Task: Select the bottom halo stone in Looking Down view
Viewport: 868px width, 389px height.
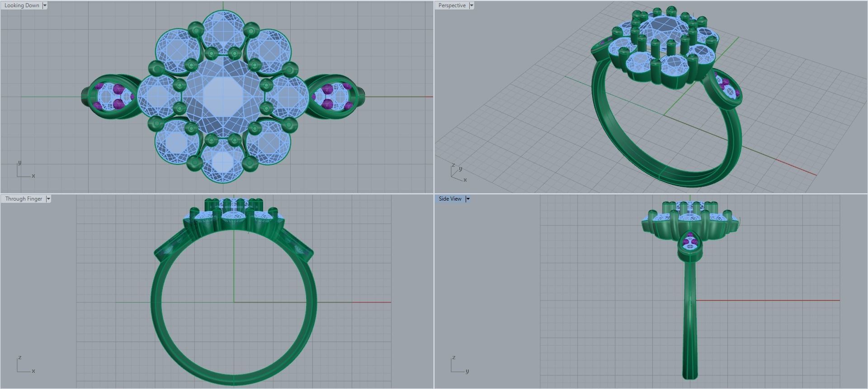Action: point(222,161)
